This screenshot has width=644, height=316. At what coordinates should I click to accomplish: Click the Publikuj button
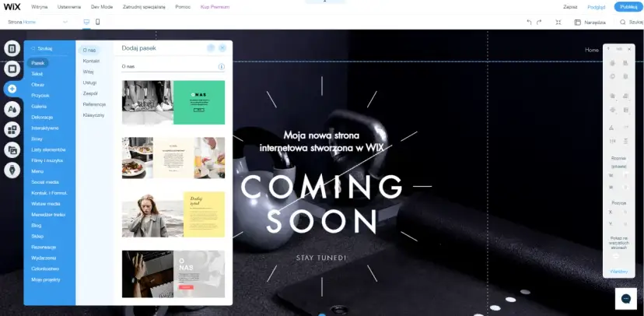point(628,6)
